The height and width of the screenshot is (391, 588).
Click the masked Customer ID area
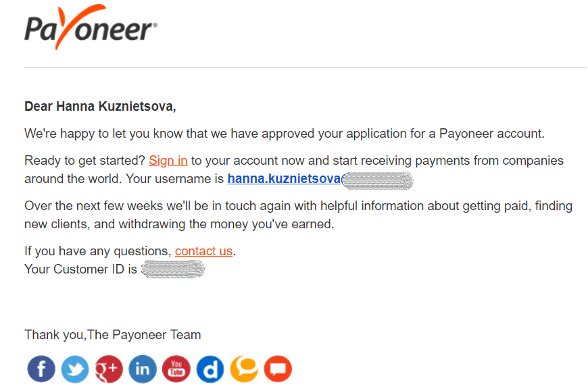click(x=172, y=269)
